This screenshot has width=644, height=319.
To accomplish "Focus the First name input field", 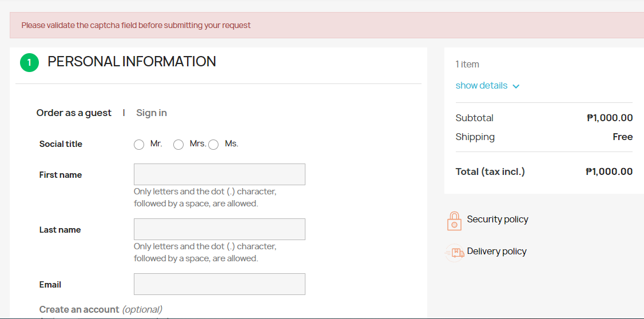I will tap(219, 174).
